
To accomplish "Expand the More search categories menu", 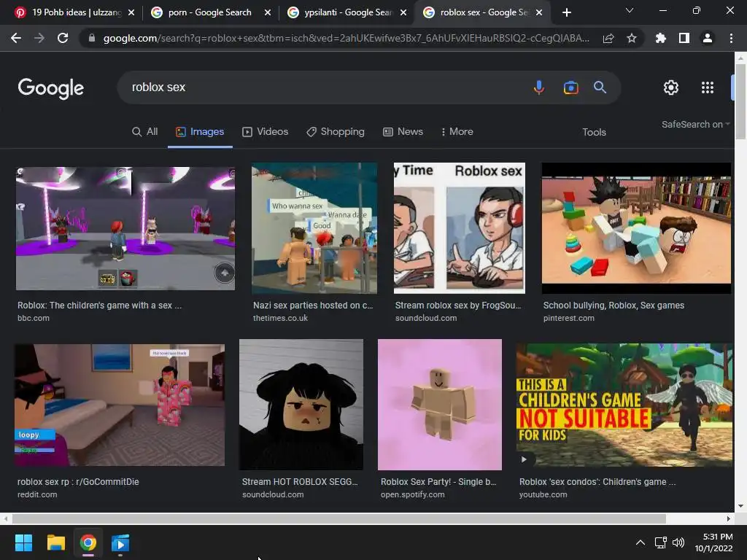I will pyautogui.click(x=457, y=131).
